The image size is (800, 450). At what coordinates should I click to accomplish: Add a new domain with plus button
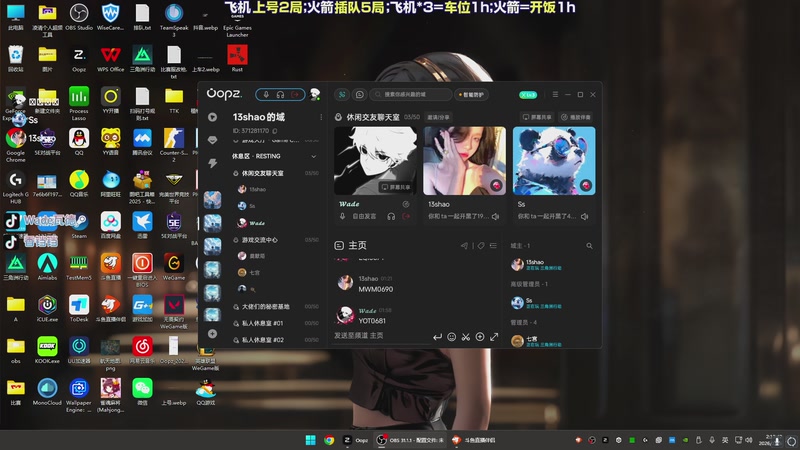[x=212, y=334]
